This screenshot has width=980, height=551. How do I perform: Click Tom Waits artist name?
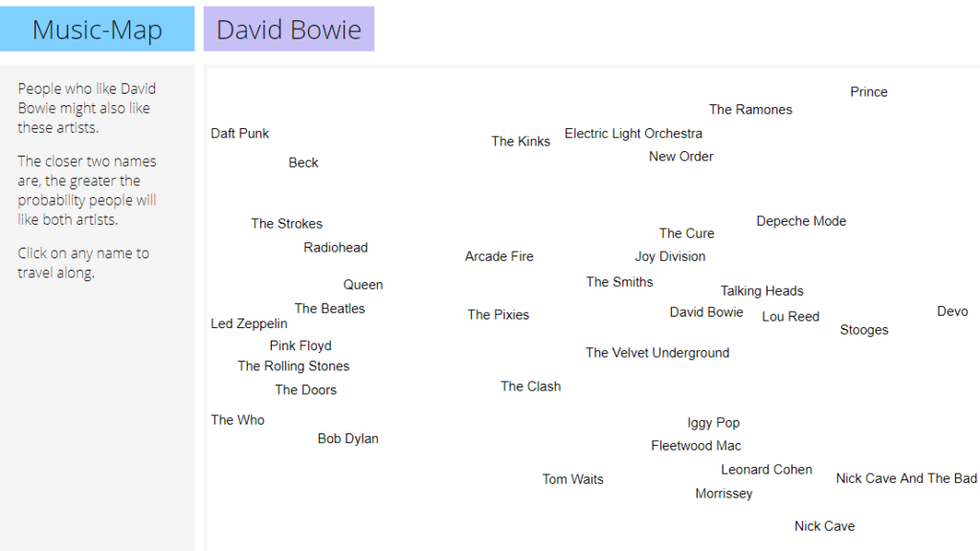point(572,479)
